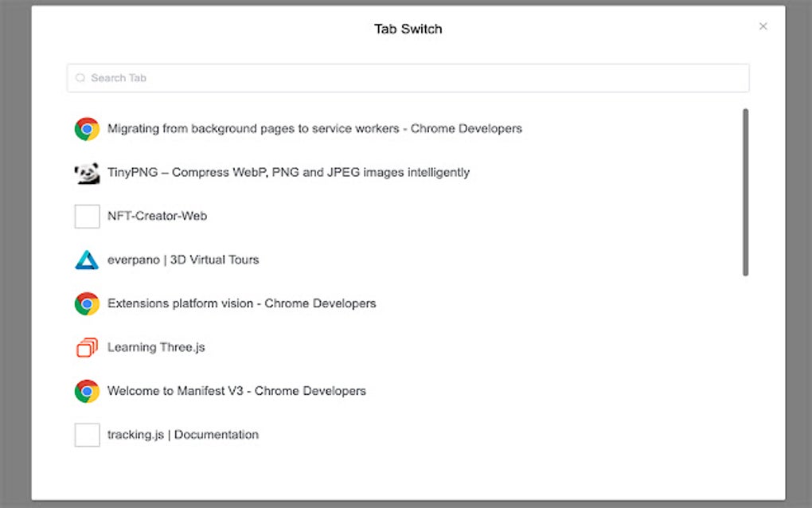Viewport: 812px width, 508px height.
Task: Click the blank favicon next to tracking.js
Action: click(x=87, y=436)
